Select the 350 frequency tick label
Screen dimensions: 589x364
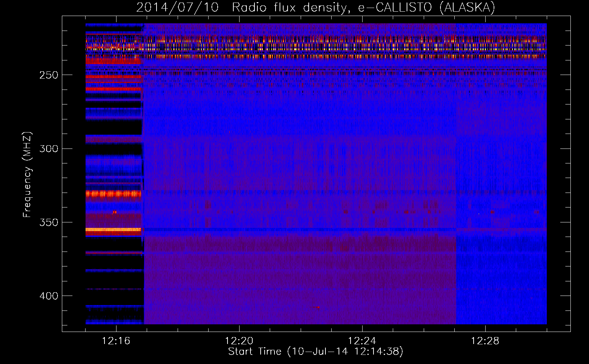[48, 222]
